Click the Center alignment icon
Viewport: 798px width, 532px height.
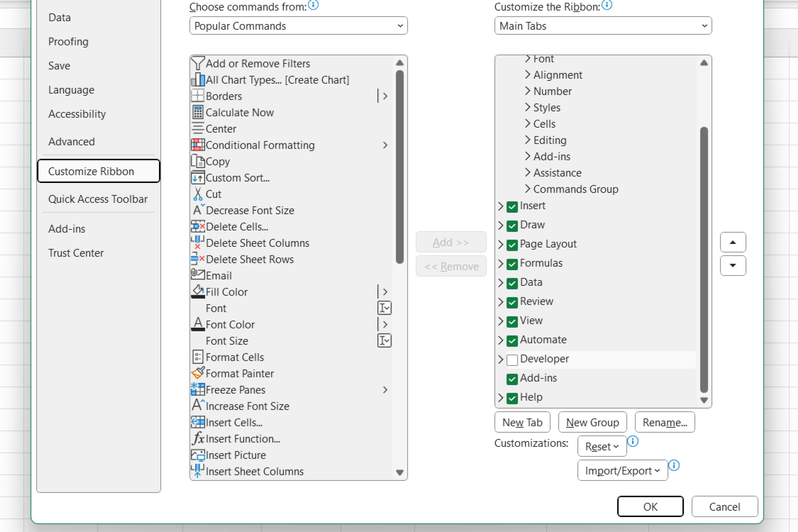click(197, 129)
